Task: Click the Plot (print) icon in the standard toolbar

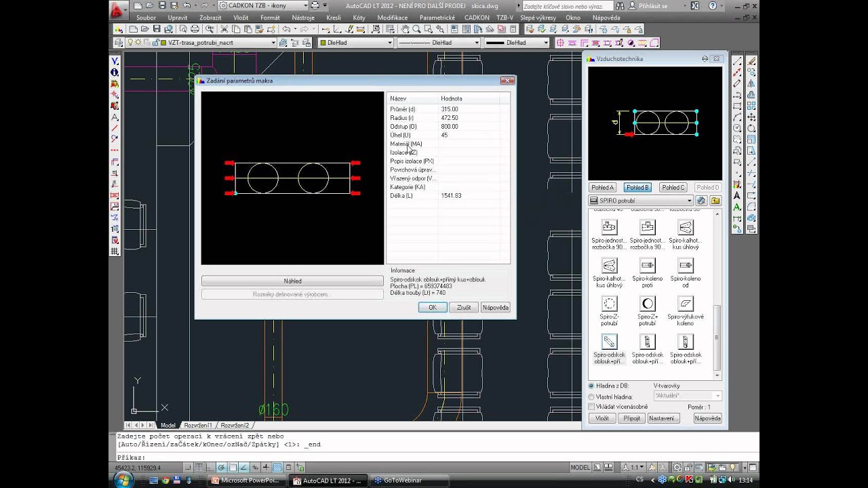Action: pyautogui.click(x=195, y=29)
